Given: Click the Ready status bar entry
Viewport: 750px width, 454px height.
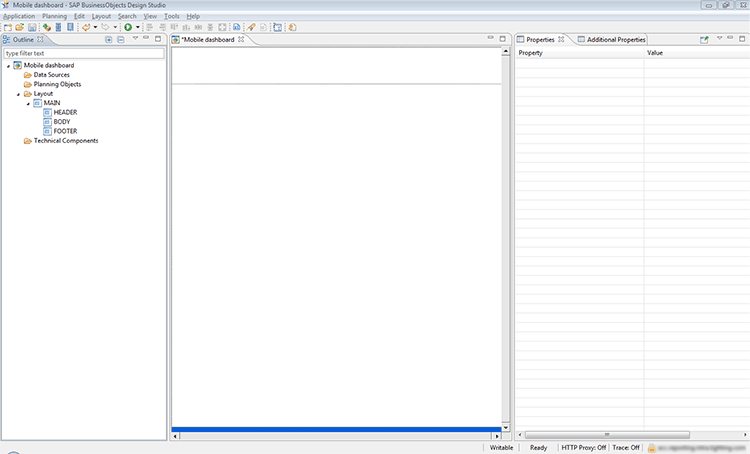Looking at the screenshot, I should (538, 448).
